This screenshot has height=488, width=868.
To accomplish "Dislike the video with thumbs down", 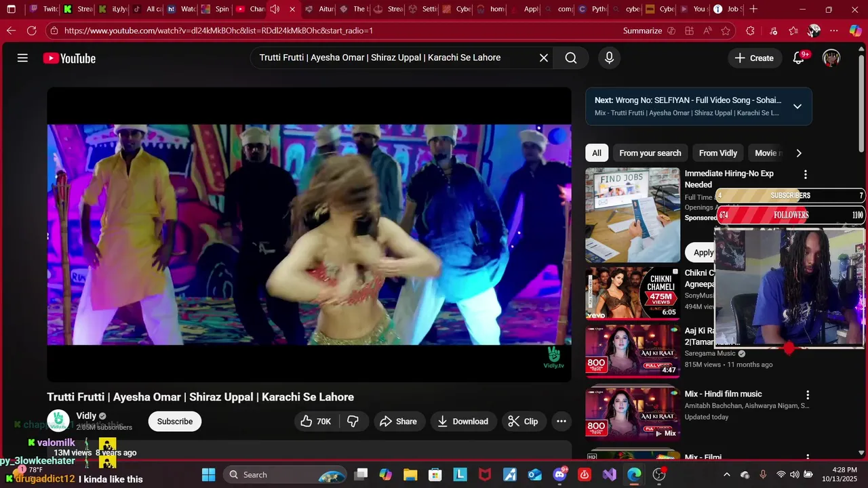I will 353,421.
